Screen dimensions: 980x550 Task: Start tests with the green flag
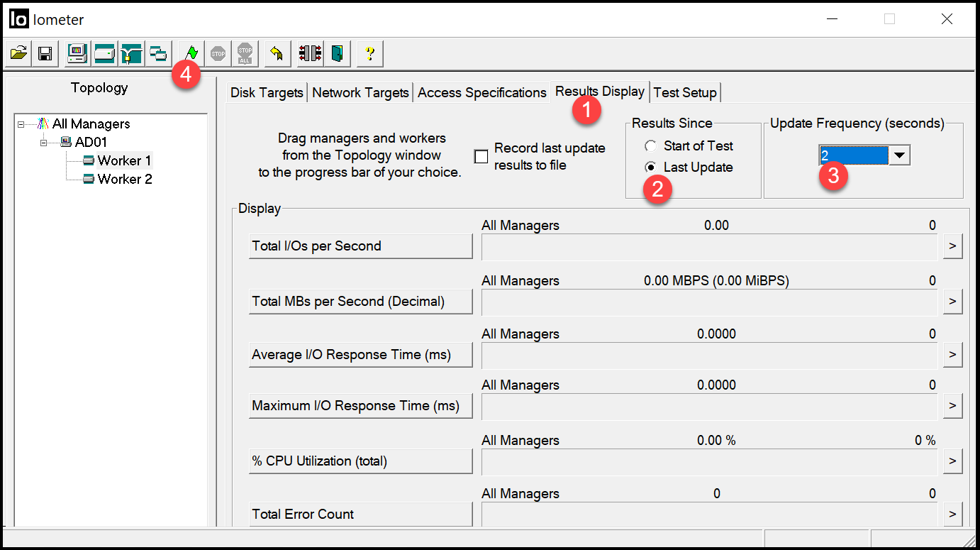tap(191, 53)
